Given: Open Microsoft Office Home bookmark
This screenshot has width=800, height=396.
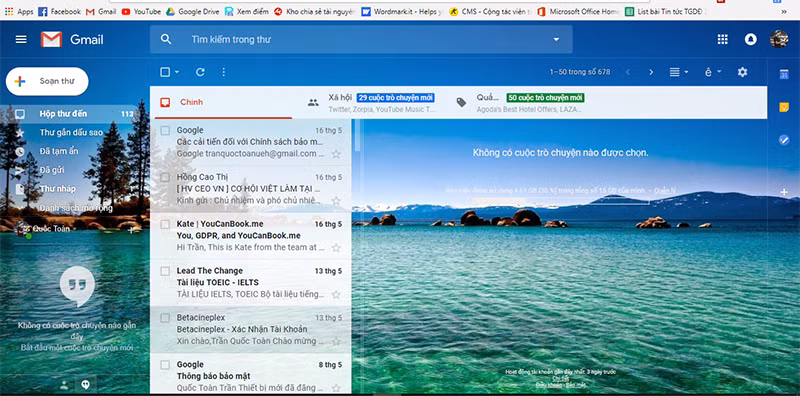Looking at the screenshot, I should click(x=578, y=11).
